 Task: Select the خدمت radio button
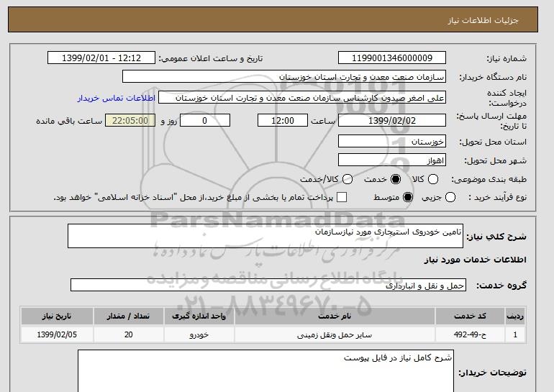396,179
